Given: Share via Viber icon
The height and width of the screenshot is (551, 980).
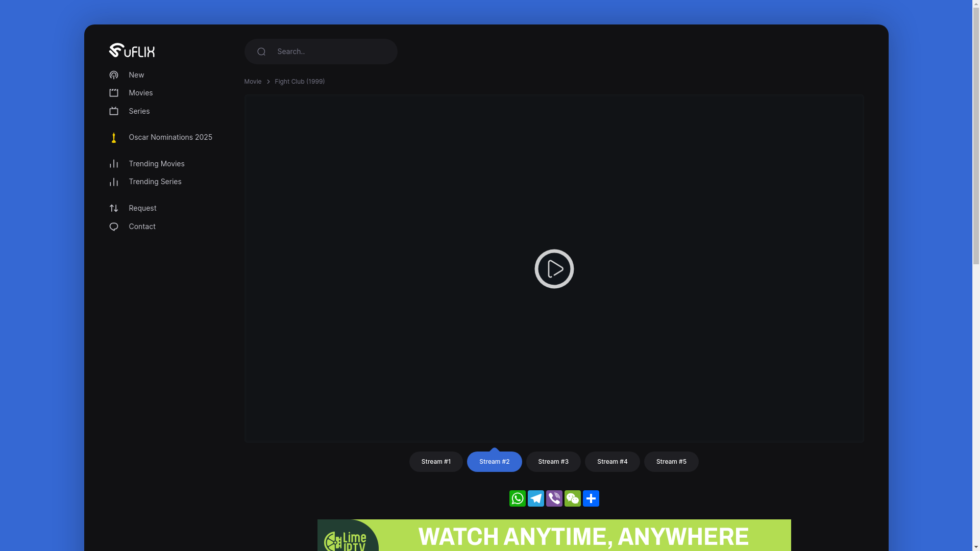Looking at the screenshot, I should [x=554, y=498].
